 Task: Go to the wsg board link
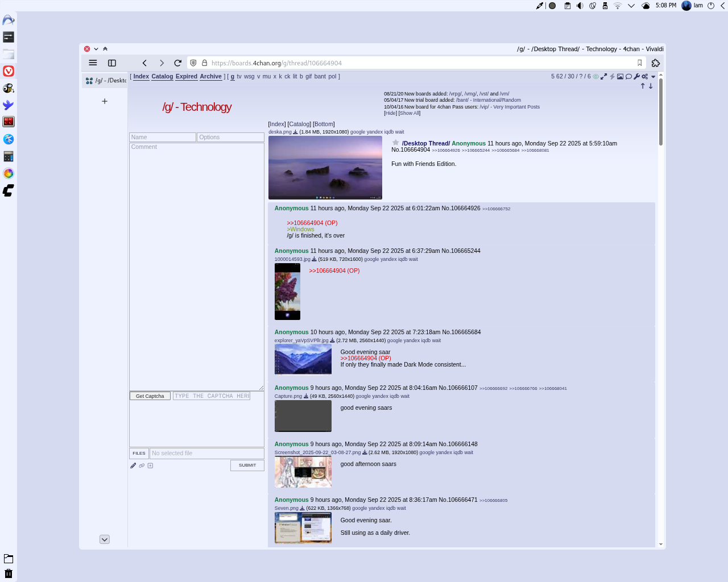point(249,76)
